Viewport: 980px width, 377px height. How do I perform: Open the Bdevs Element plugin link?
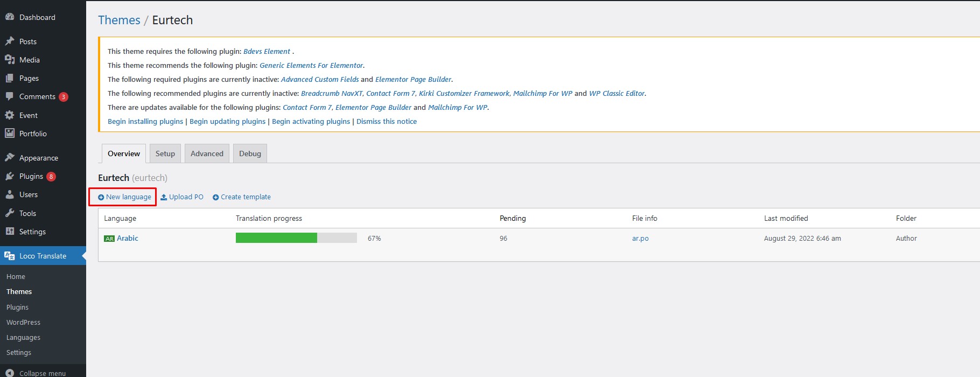[x=267, y=51]
